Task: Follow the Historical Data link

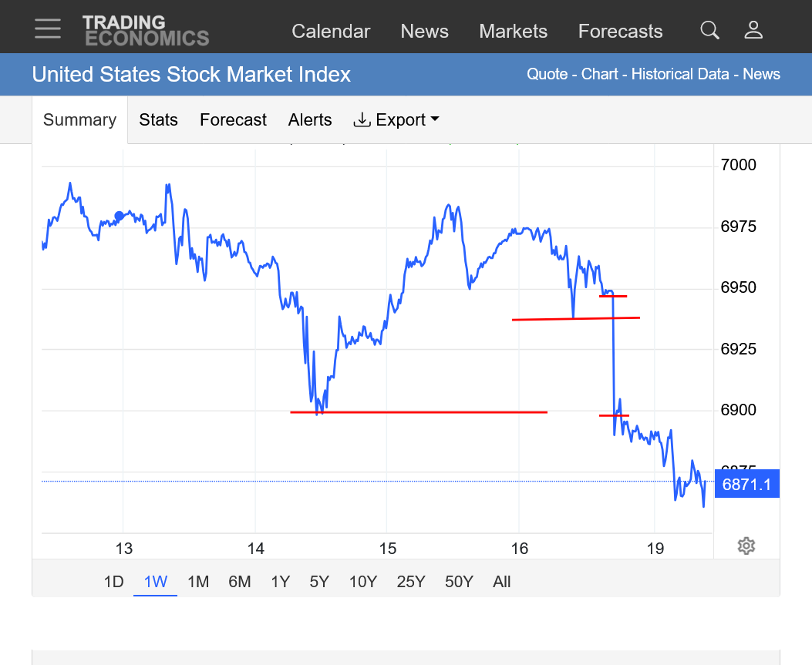Action: point(680,75)
